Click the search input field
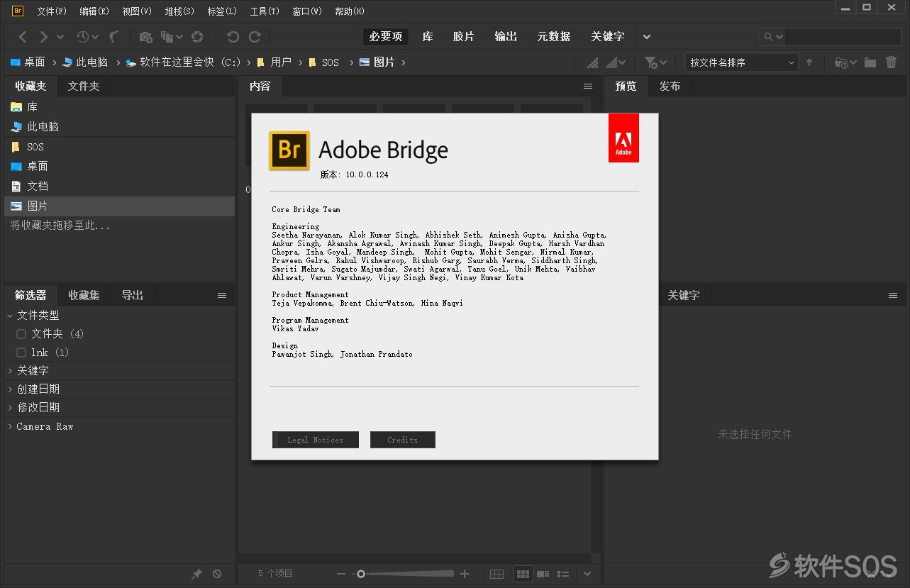910x588 pixels. point(842,37)
